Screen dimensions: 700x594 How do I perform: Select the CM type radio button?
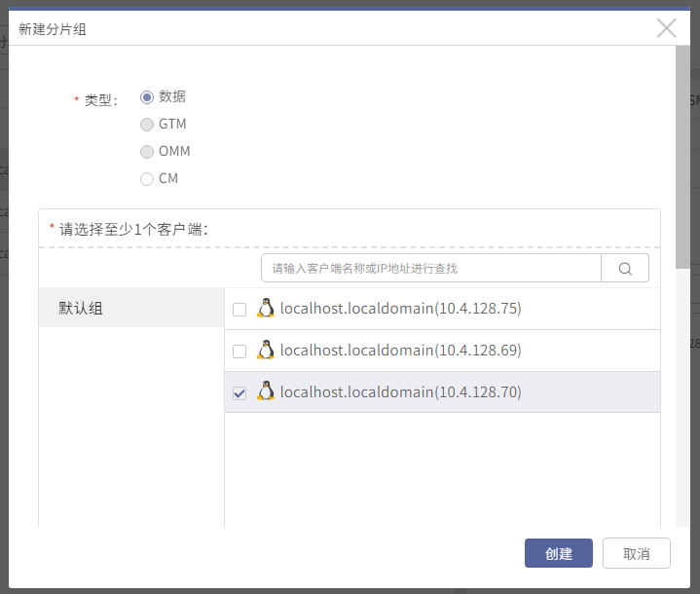(147, 179)
